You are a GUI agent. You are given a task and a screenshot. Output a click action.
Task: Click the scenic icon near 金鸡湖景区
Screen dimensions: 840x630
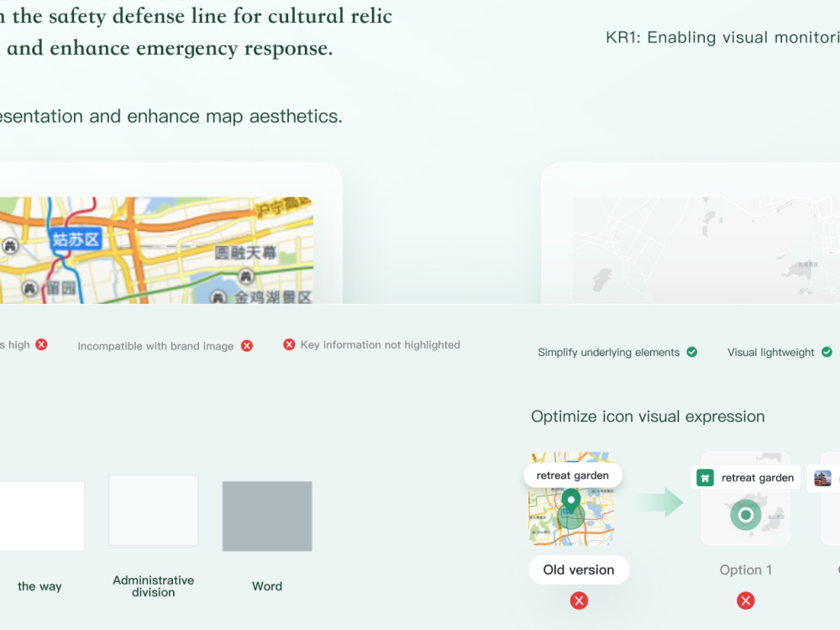[218, 297]
